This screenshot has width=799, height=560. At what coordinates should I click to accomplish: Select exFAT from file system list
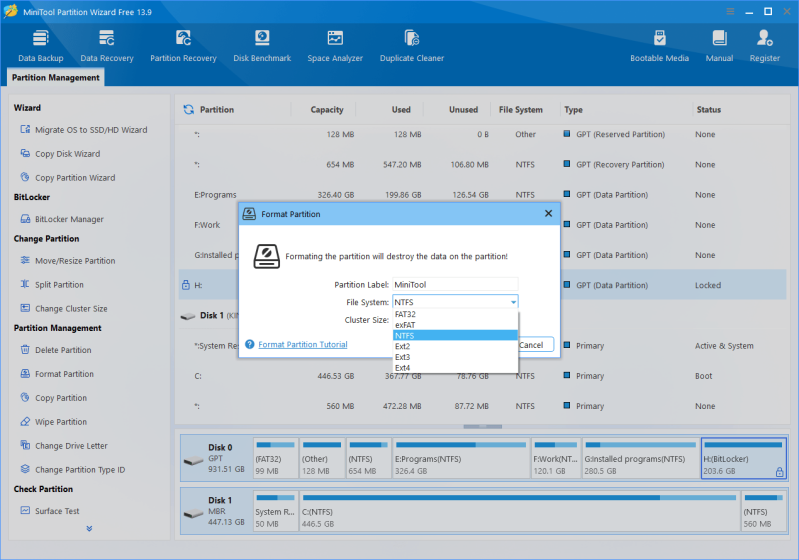point(456,325)
